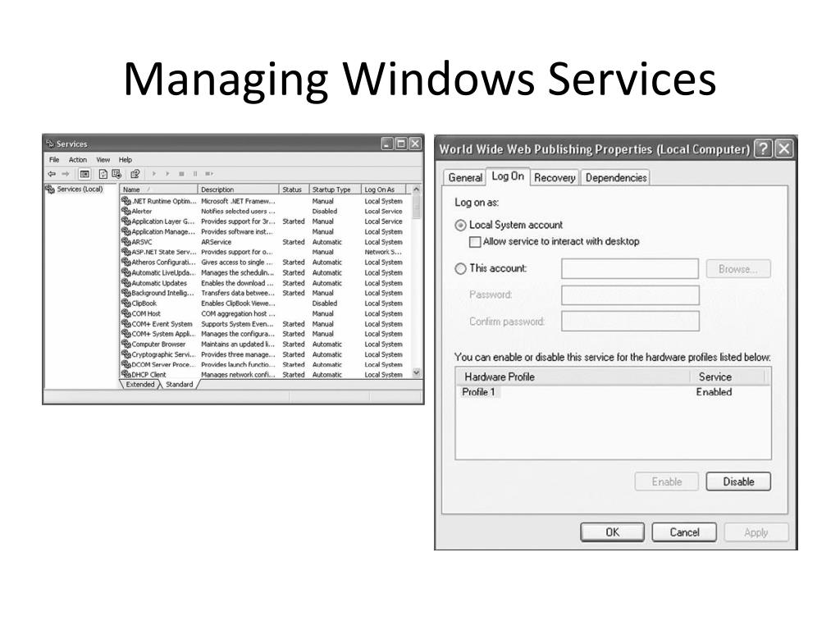
Task: Open the Help menu in Services
Action: [126, 160]
